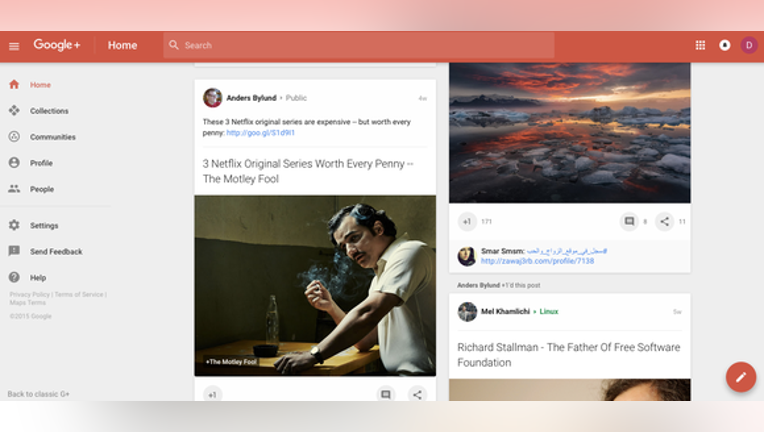Select Communities in the sidebar
The image size is (764, 432).
[53, 137]
